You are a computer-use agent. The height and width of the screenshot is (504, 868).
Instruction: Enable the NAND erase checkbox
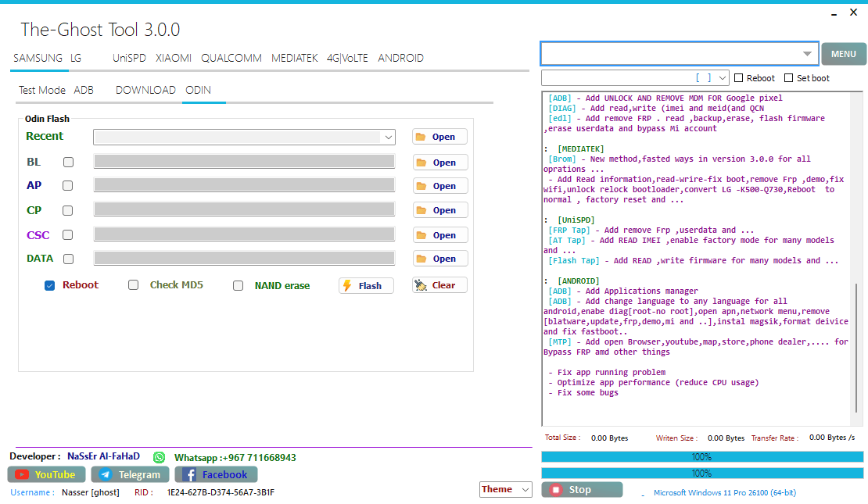[239, 285]
